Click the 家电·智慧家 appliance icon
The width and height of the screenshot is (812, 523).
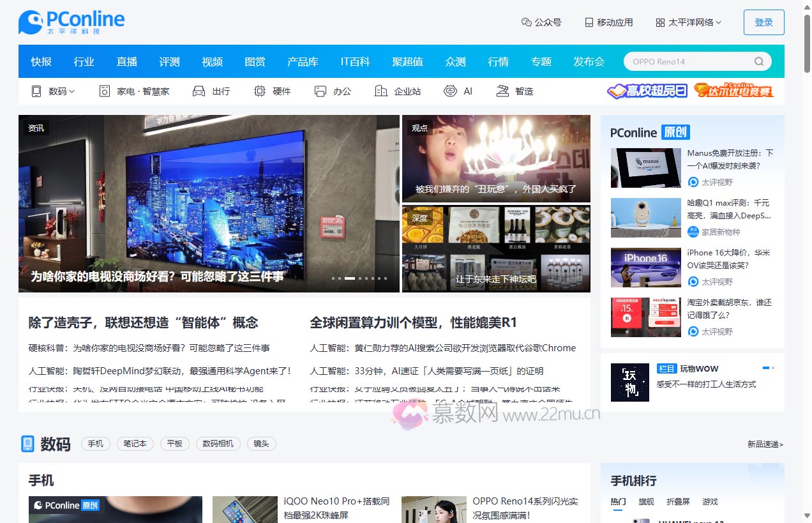tap(105, 91)
